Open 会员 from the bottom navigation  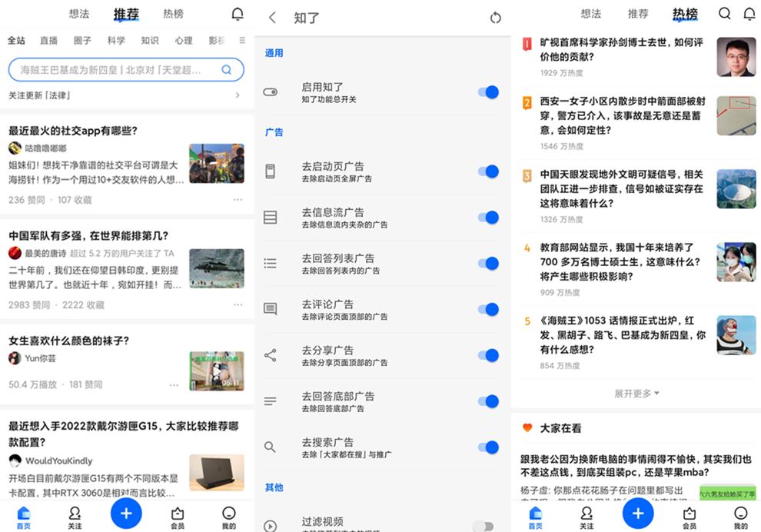(x=689, y=515)
